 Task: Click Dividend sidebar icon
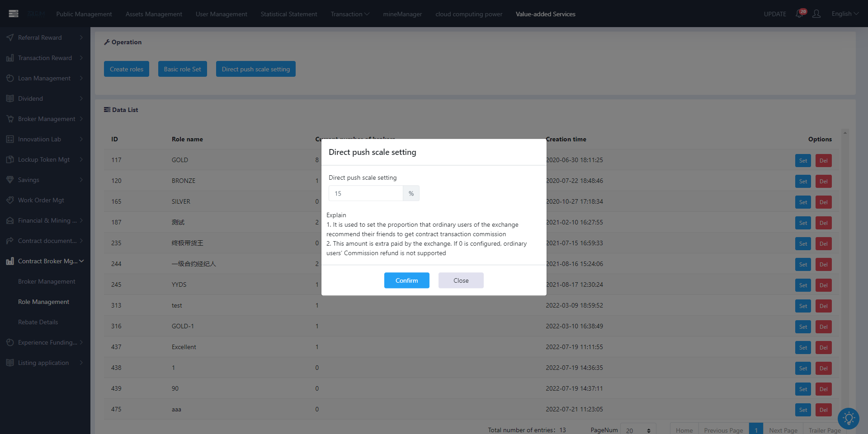(x=10, y=98)
